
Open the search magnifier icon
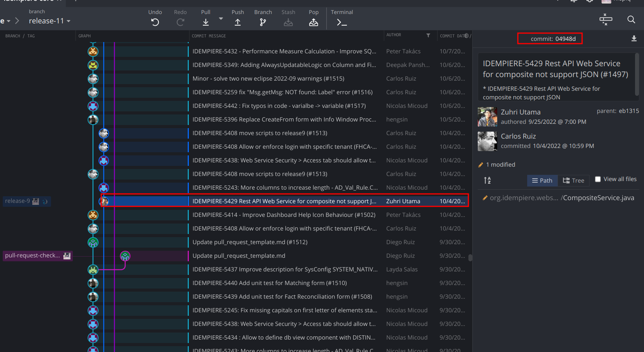coord(631,19)
